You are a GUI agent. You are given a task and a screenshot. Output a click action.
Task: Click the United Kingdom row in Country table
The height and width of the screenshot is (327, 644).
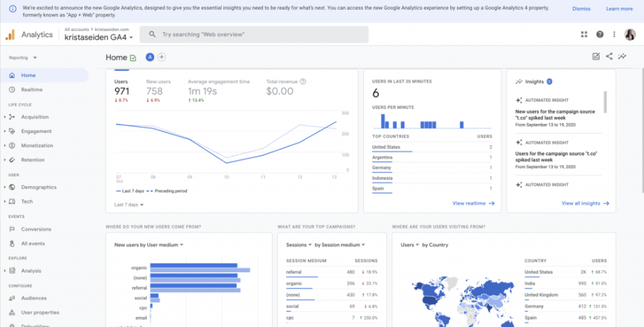[565, 295]
